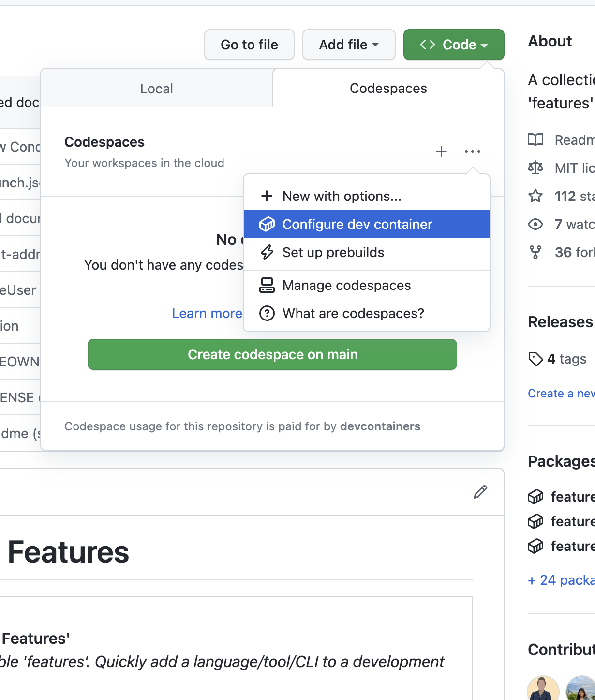
Task: Choose Set up prebuilds menu item
Action: pos(367,252)
